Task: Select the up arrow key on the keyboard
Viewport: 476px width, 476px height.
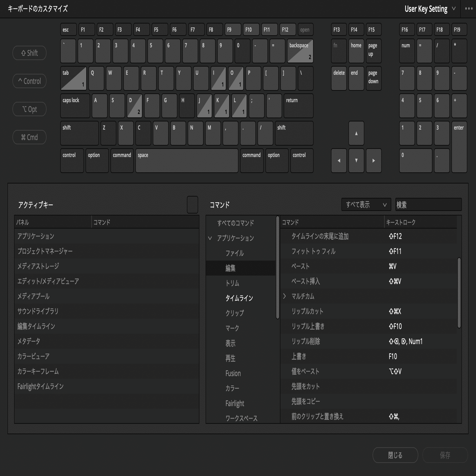Action: click(356, 133)
